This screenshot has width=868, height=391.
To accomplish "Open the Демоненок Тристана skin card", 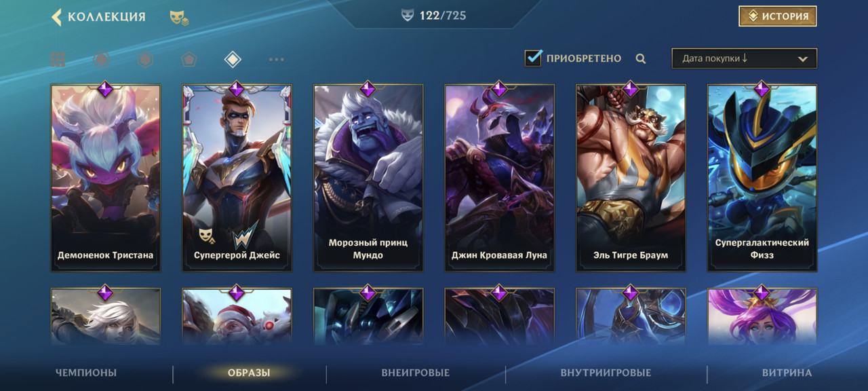I will [x=106, y=178].
